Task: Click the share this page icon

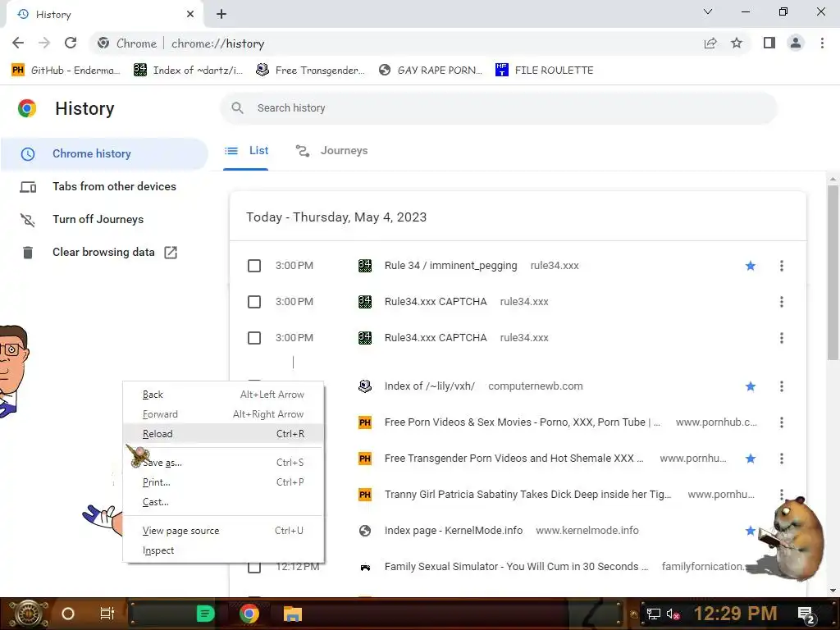Action: coord(710,43)
